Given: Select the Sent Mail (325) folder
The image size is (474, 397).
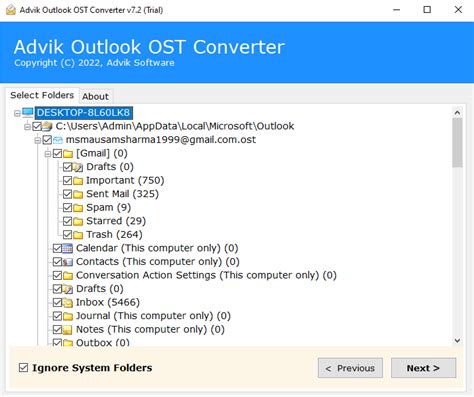Looking at the screenshot, I should (122, 194).
